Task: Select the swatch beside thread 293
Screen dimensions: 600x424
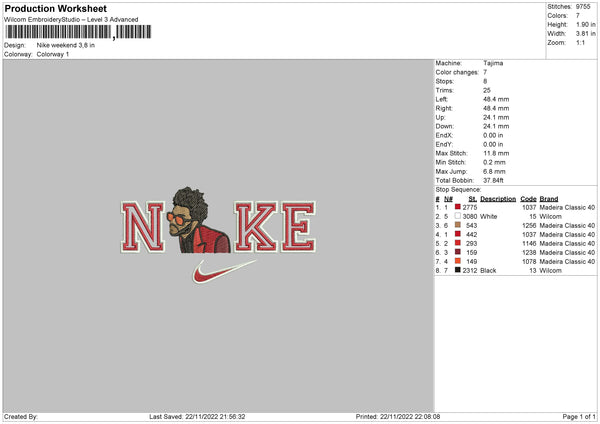Action: (458, 243)
